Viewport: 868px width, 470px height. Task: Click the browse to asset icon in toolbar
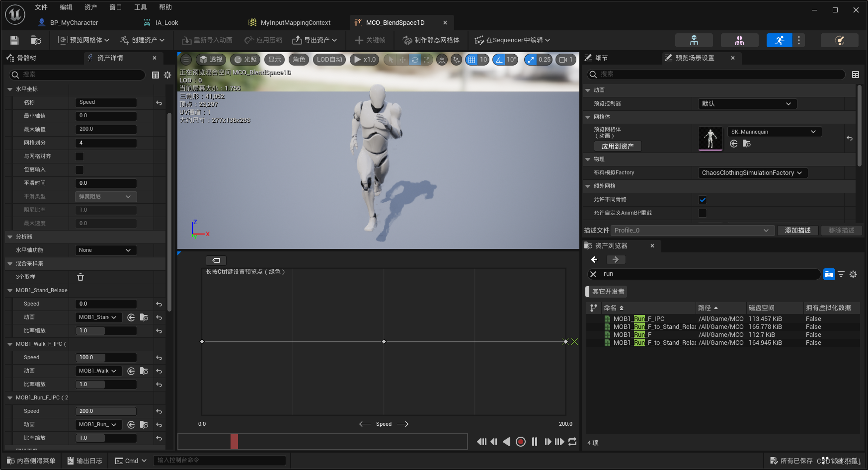36,40
